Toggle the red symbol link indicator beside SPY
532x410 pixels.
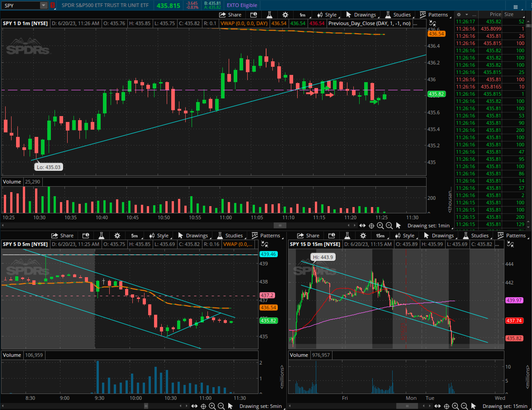52,5
